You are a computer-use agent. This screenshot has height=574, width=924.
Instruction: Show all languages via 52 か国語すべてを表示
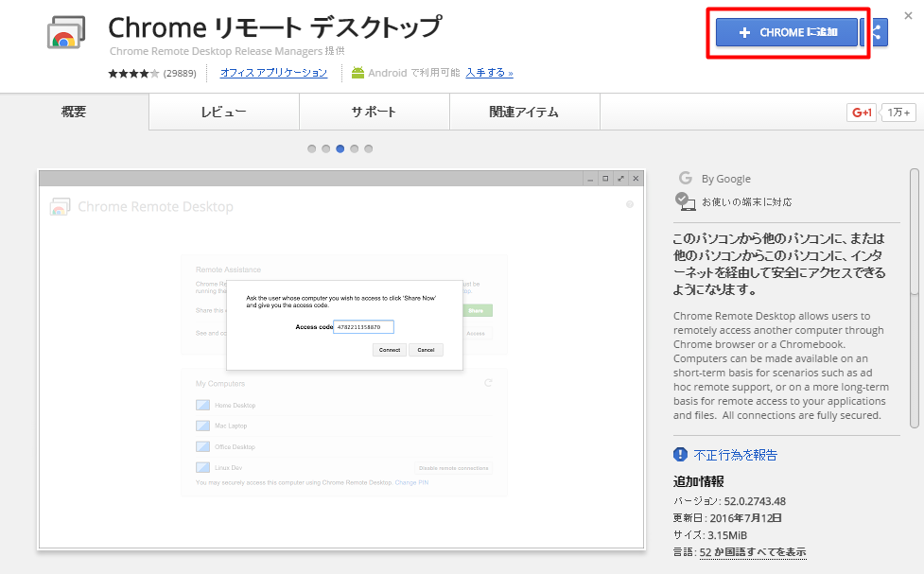[x=753, y=552]
